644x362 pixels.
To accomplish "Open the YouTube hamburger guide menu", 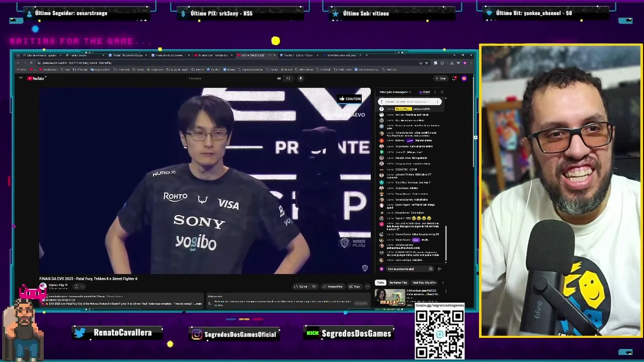I will 21,78.
